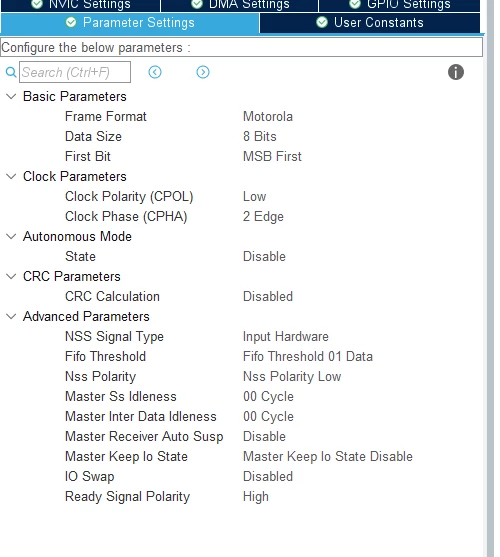This screenshot has height=557, width=500.
Task: Collapse the Autonomous Mode group
Action: pyautogui.click(x=11, y=236)
